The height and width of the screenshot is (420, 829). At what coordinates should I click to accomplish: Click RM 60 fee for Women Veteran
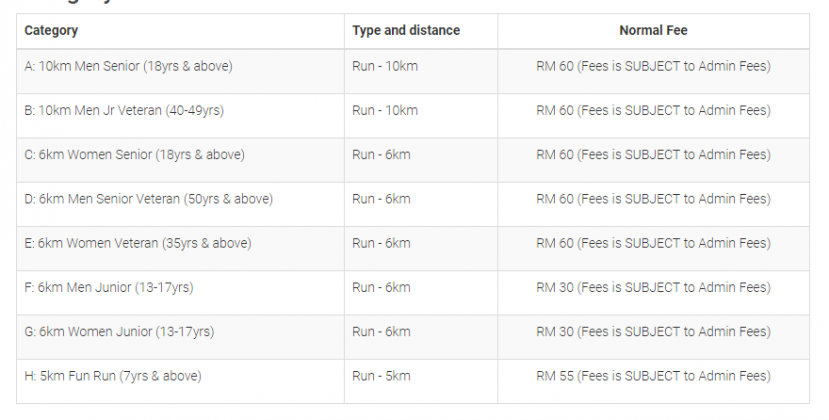pyautogui.click(x=653, y=243)
